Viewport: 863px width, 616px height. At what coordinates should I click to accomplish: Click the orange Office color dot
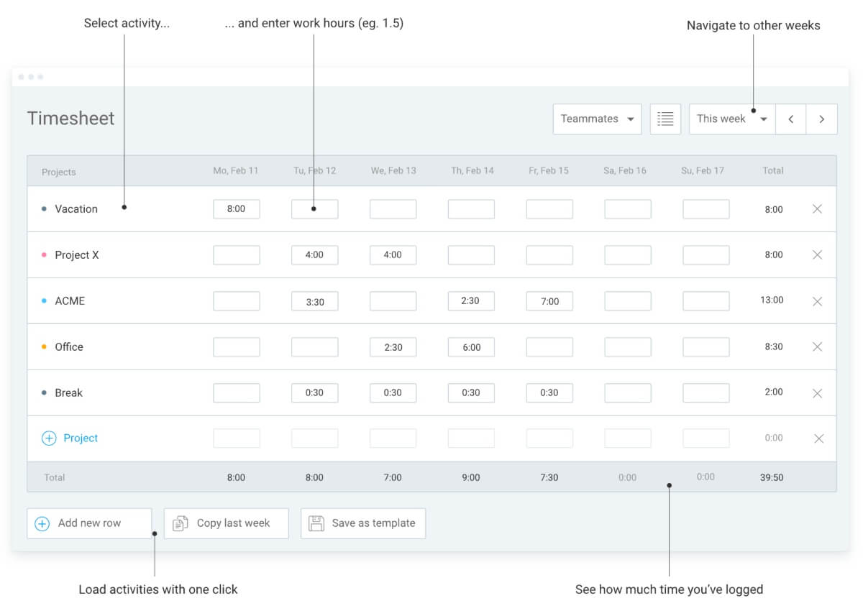pyautogui.click(x=44, y=347)
